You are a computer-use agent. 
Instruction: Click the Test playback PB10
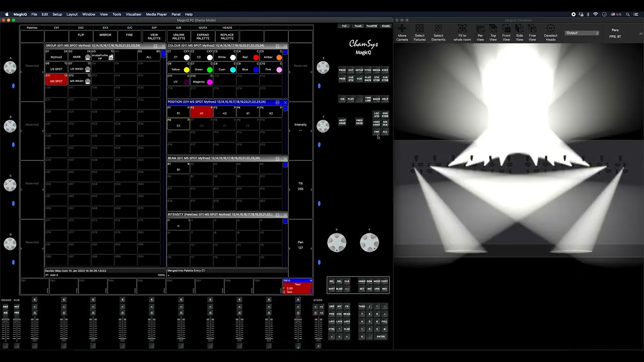pyautogui.click(x=297, y=286)
